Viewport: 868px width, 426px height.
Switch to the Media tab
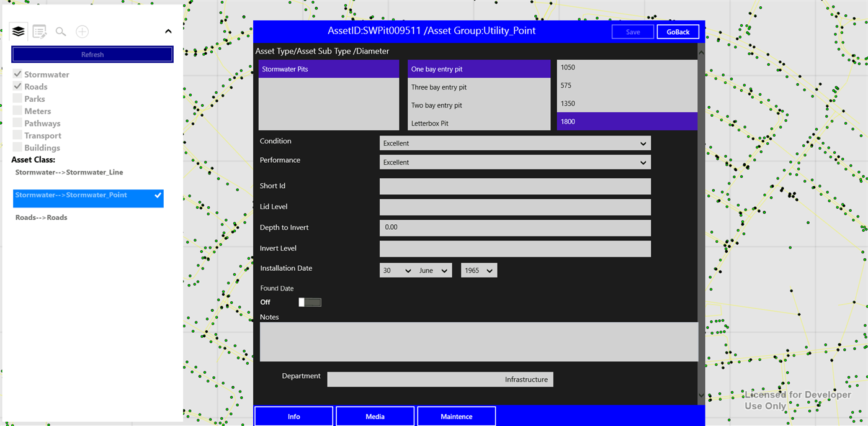pos(375,416)
